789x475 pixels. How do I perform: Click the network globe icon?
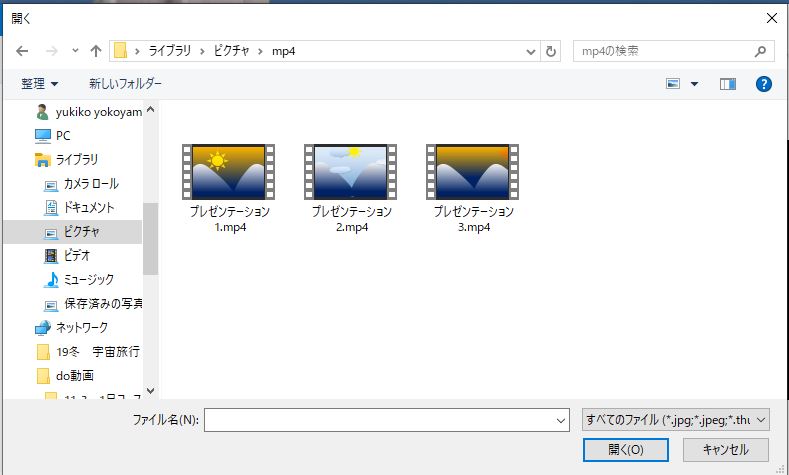tap(43, 328)
